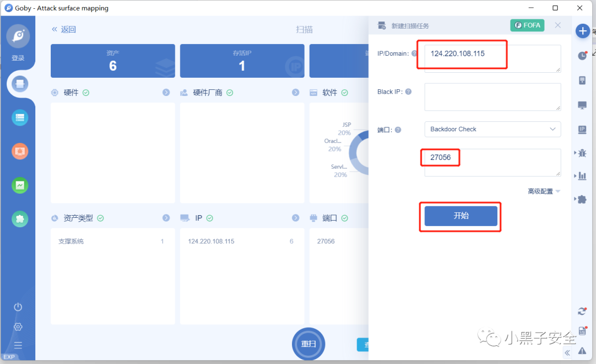Open the scan history clock icon
Image resolution: width=596 pixels, height=364 pixels.
(582, 56)
